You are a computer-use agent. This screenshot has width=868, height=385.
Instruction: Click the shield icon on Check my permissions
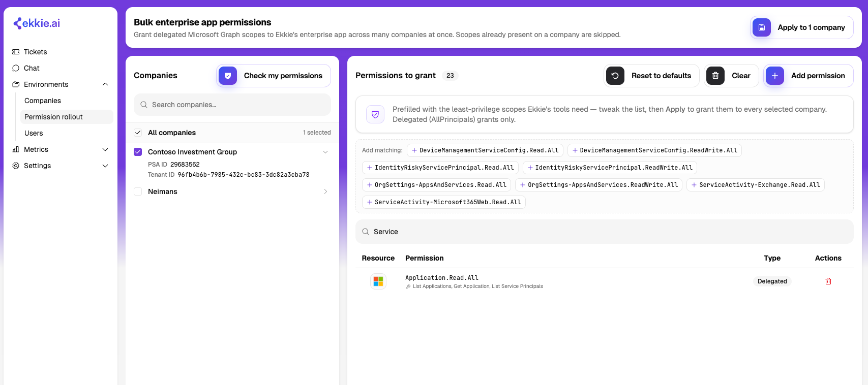pos(228,76)
